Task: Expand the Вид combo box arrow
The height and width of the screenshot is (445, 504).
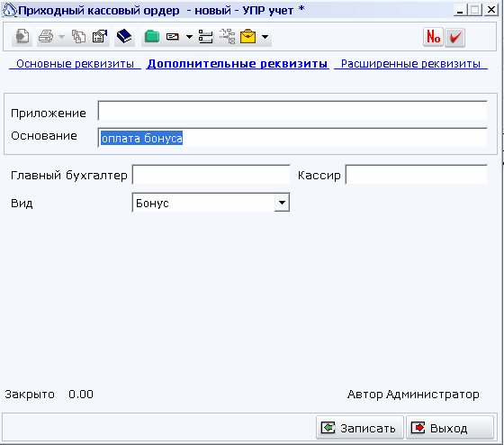Action: click(282, 203)
